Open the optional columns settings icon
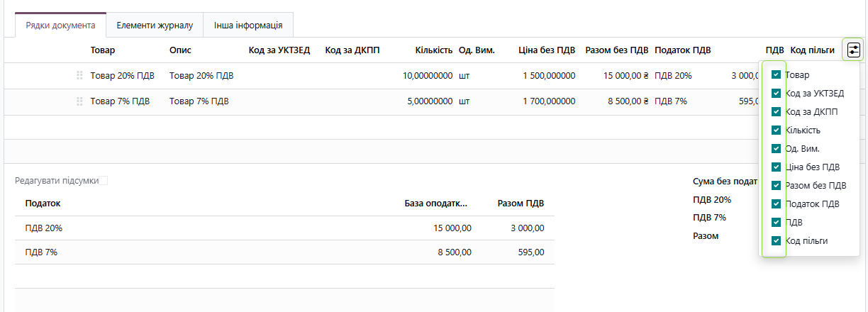Image resolution: width=868 pixels, height=312 pixels. 853,50
